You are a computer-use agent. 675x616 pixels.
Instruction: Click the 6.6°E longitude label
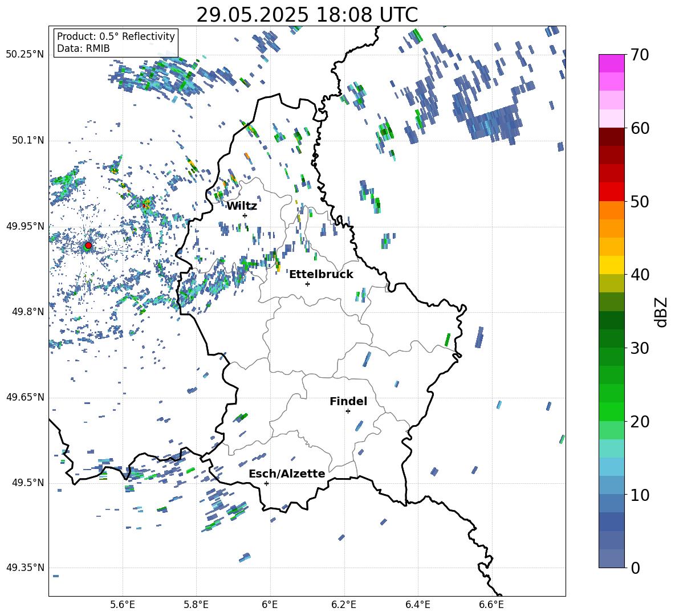pyautogui.click(x=491, y=605)
